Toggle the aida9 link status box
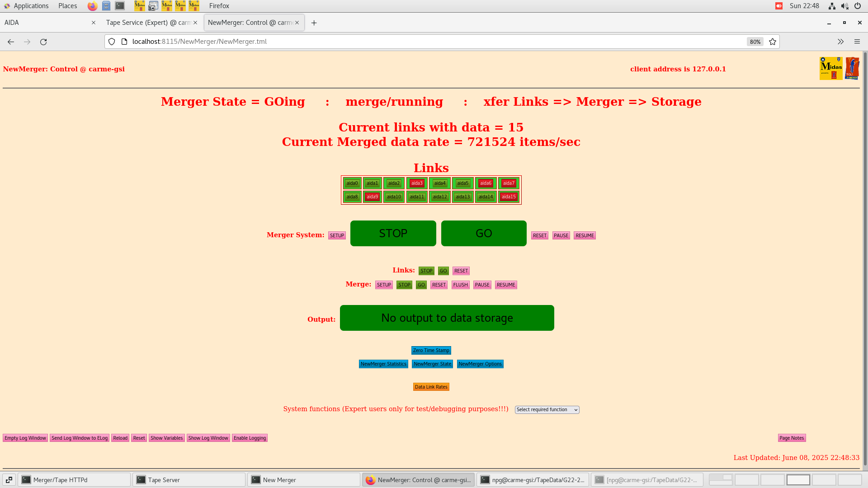Image resolution: width=868 pixels, height=488 pixels. [x=372, y=197]
